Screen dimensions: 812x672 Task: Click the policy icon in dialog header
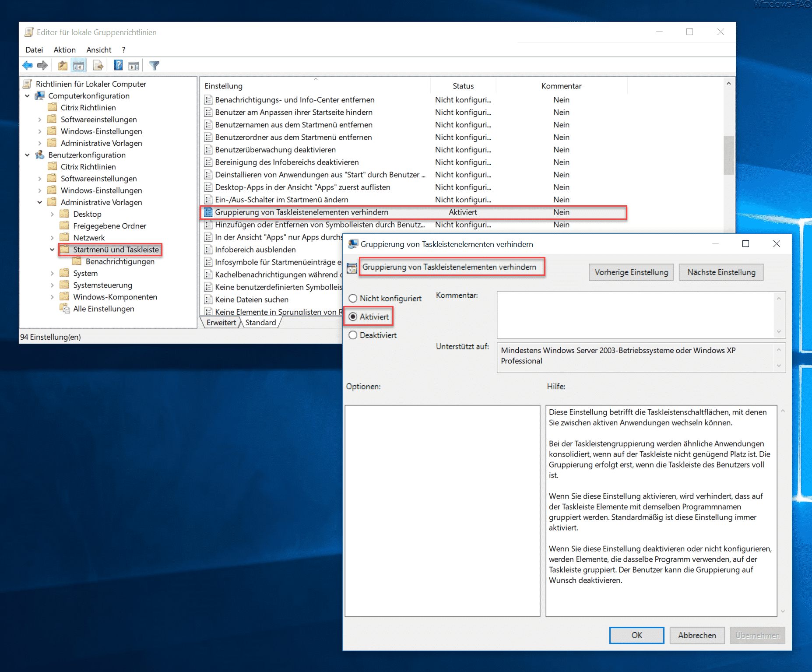point(352,268)
